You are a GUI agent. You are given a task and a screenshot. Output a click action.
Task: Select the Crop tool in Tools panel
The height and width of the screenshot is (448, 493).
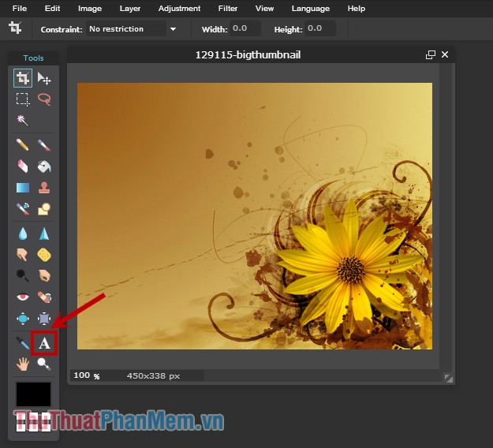click(x=23, y=78)
